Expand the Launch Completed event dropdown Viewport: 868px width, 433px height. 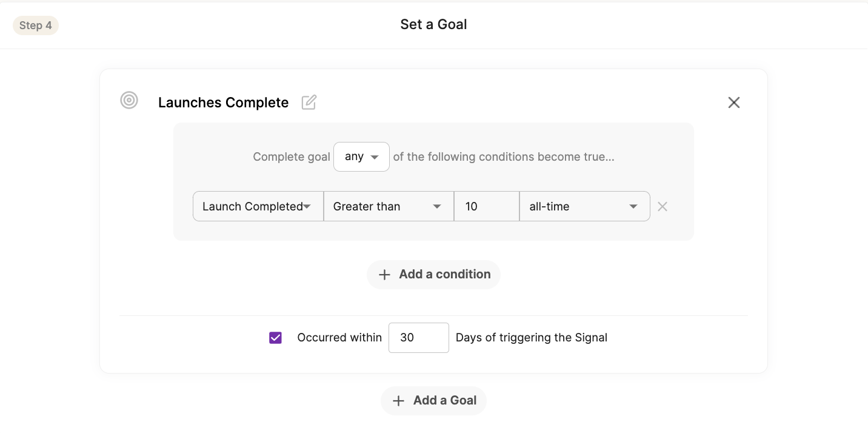[258, 207]
